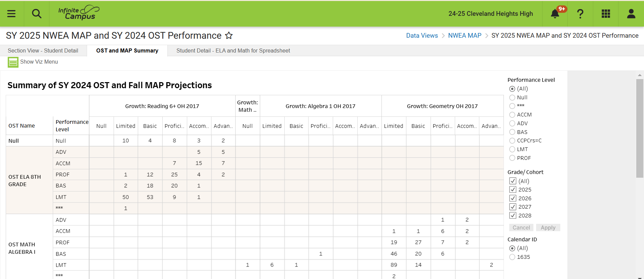Open the search magnifier tool
This screenshot has height=279, width=644.
37,13
